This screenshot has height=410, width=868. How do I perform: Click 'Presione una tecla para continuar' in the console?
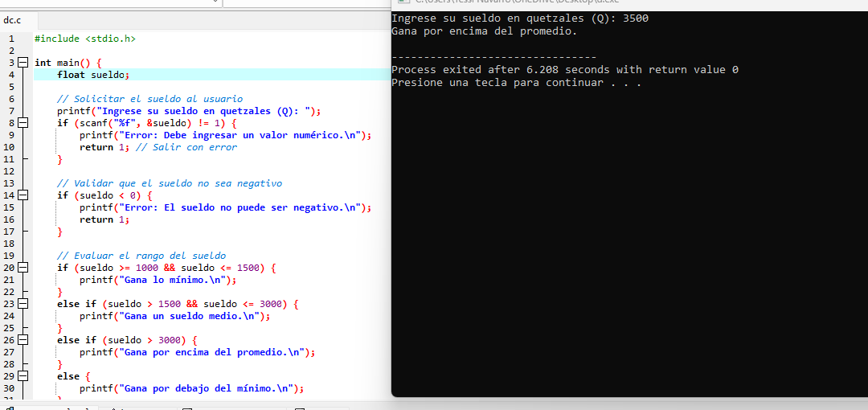pyautogui.click(x=516, y=83)
